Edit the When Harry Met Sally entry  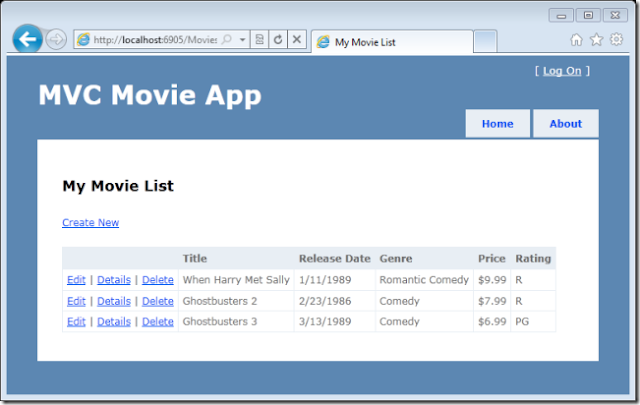[x=76, y=280]
